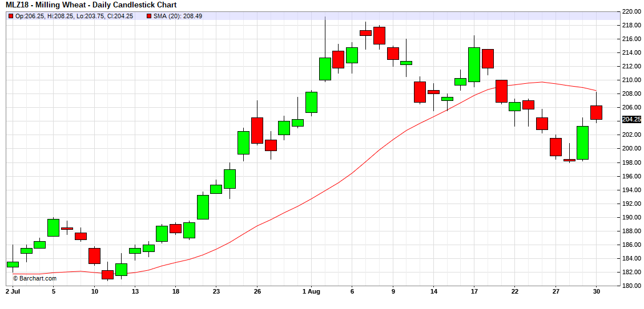
Task: Click the red swatch beside SMA (20)
Action: (x=150, y=16)
